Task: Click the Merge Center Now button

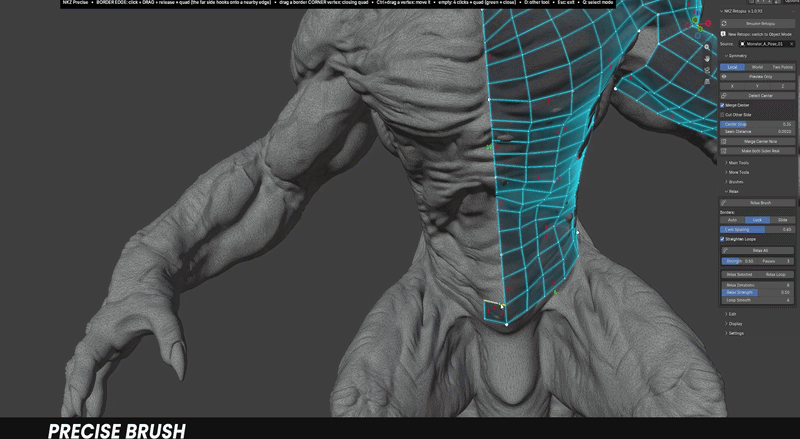Action: pos(757,141)
